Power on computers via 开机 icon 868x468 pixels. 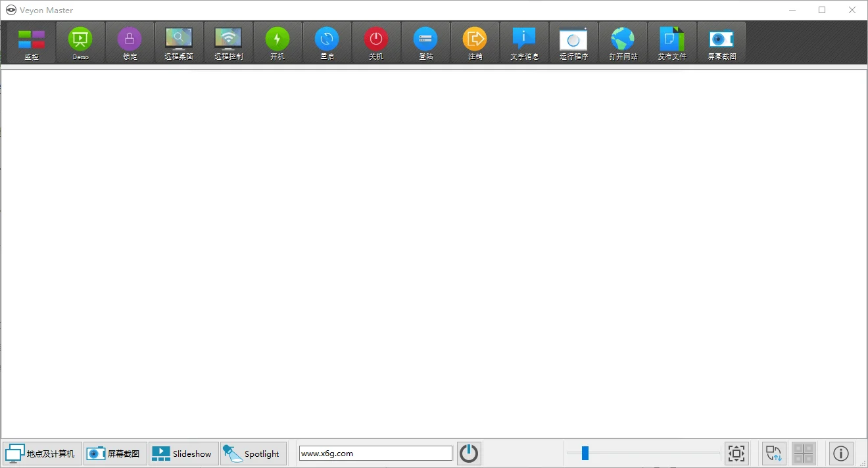click(x=277, y=41)
